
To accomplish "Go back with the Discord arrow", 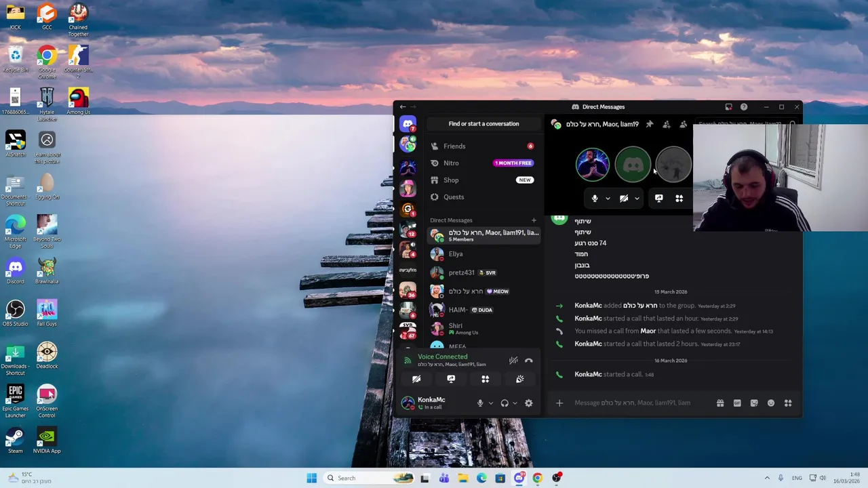I will point(403,106).
